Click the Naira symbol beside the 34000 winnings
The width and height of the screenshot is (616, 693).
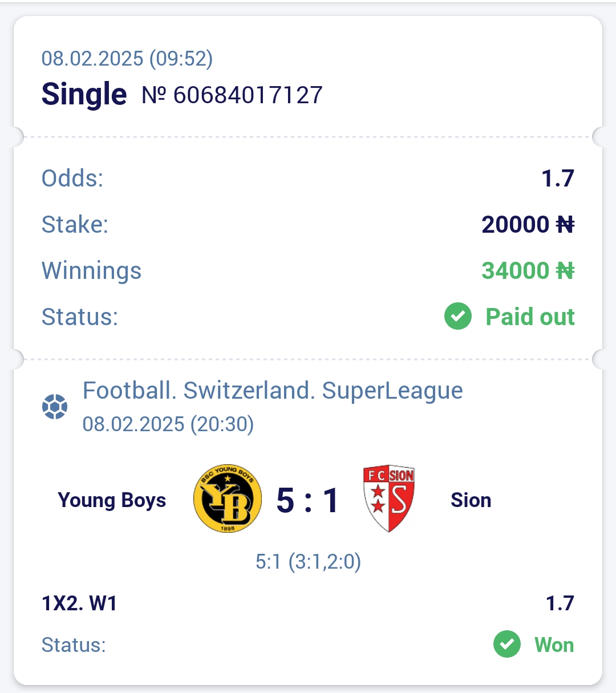click(x=565, y=271)
